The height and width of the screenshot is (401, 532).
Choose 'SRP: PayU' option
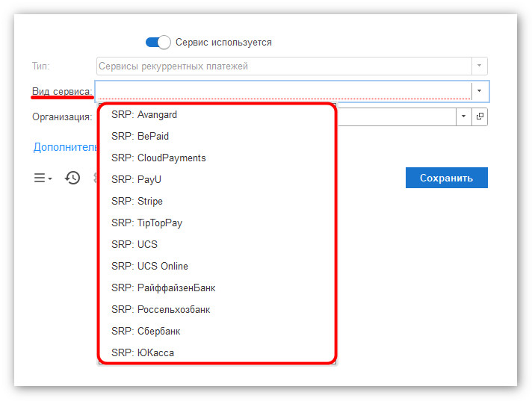[x=217, y=179]
